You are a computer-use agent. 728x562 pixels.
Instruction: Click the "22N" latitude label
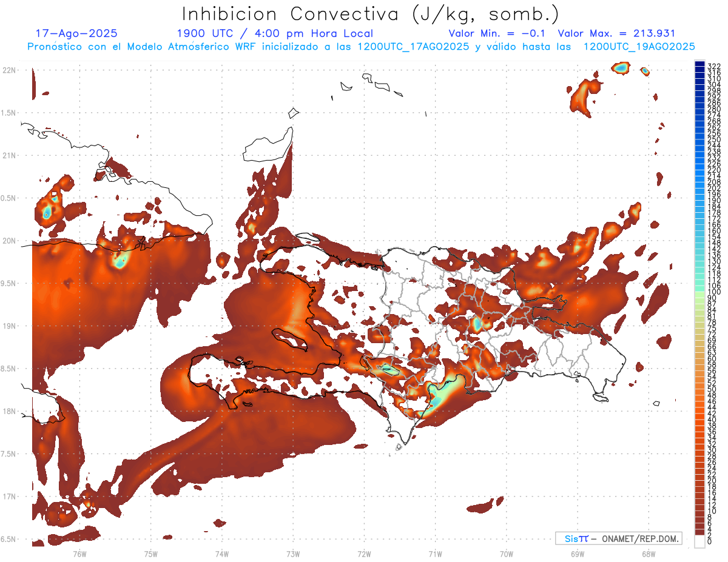click(x=9, y=70)
